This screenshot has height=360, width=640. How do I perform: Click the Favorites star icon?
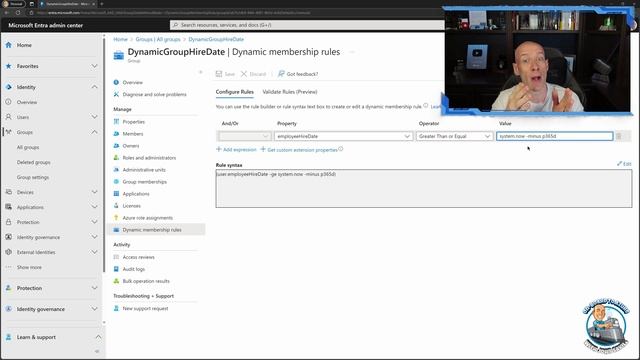point(9,66)
